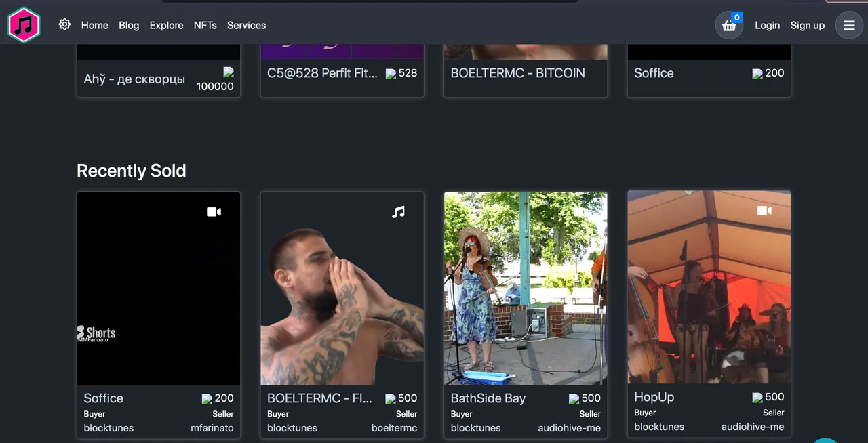This screenshot has width=868, height=443.
Task: Go to Home in the navbar
Action: tap(95, 25)
